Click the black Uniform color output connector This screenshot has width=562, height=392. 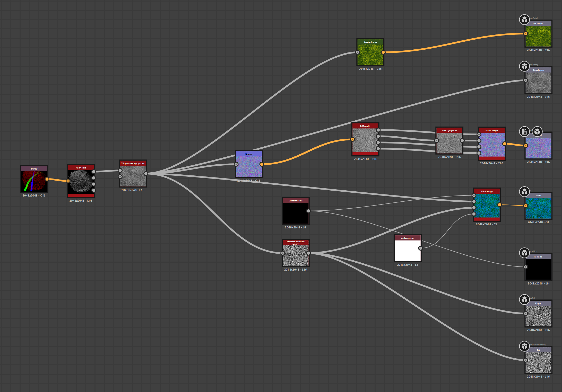pyautogui.click(x=308, y=211)
